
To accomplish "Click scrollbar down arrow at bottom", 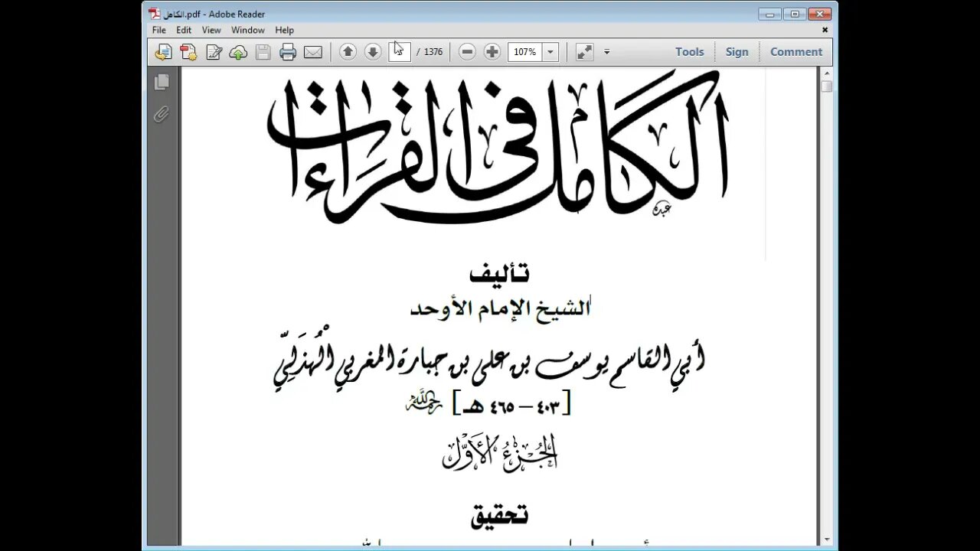I will tap(826, 540).
